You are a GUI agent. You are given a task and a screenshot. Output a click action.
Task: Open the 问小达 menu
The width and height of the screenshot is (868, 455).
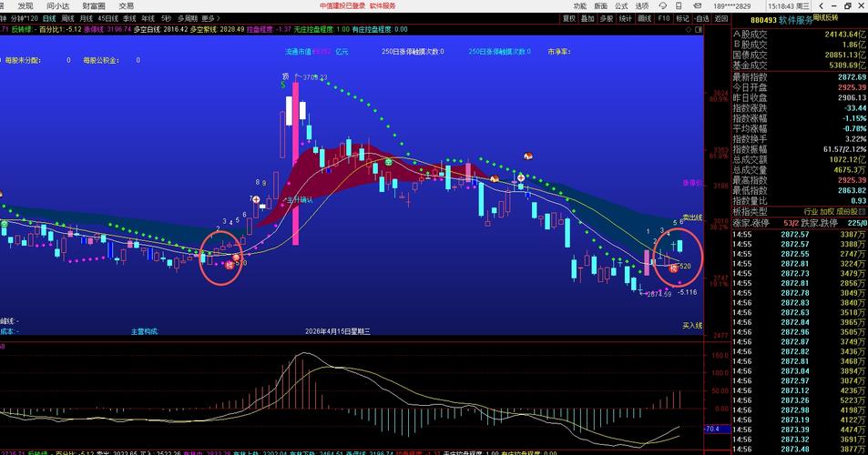point(58,5)
